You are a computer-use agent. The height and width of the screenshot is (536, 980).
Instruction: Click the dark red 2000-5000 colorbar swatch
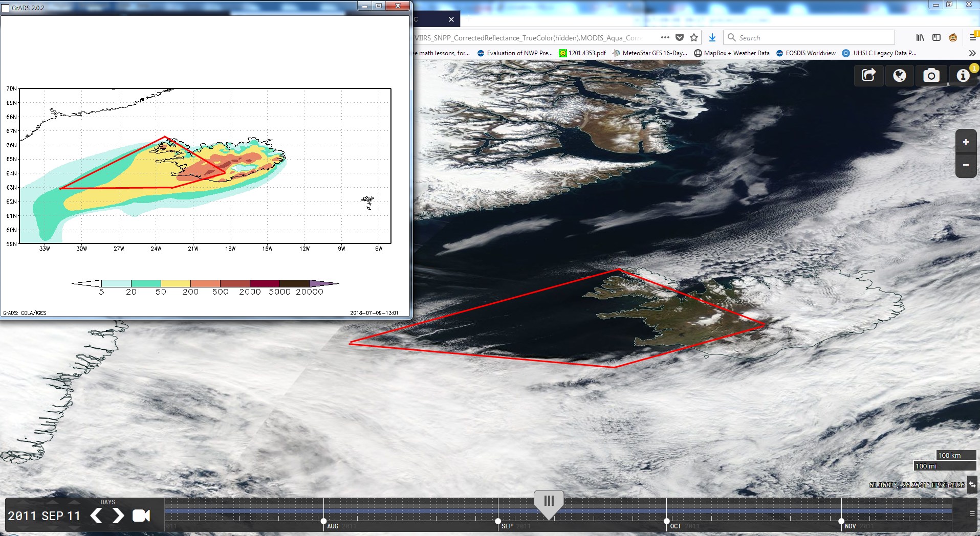coord(265,283)
